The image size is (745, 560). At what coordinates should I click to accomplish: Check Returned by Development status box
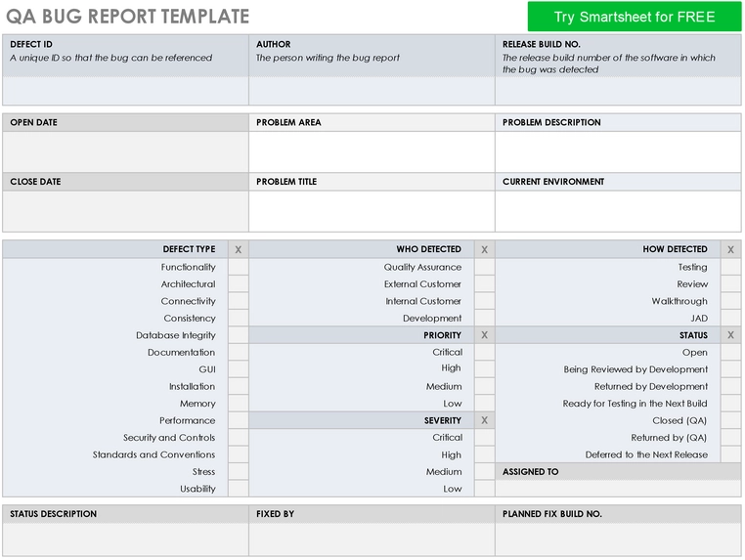click(x=730, y=386)
